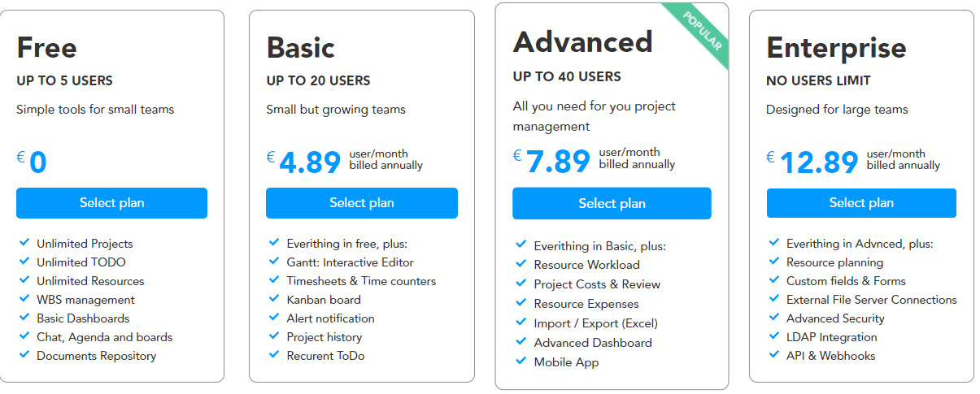Select plan for the Free tier
This screenshot has height=394, width=980.
point(111,203)
